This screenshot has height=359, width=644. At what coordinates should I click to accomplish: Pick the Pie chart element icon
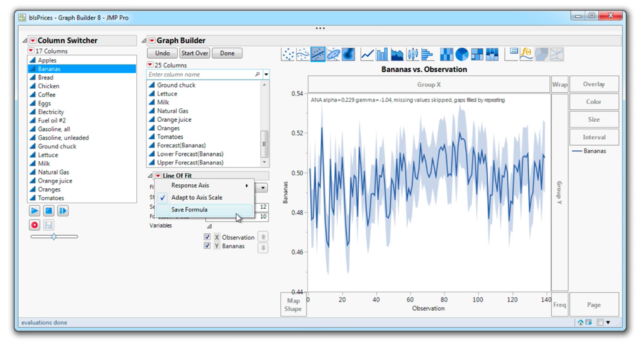coord(462,55)
